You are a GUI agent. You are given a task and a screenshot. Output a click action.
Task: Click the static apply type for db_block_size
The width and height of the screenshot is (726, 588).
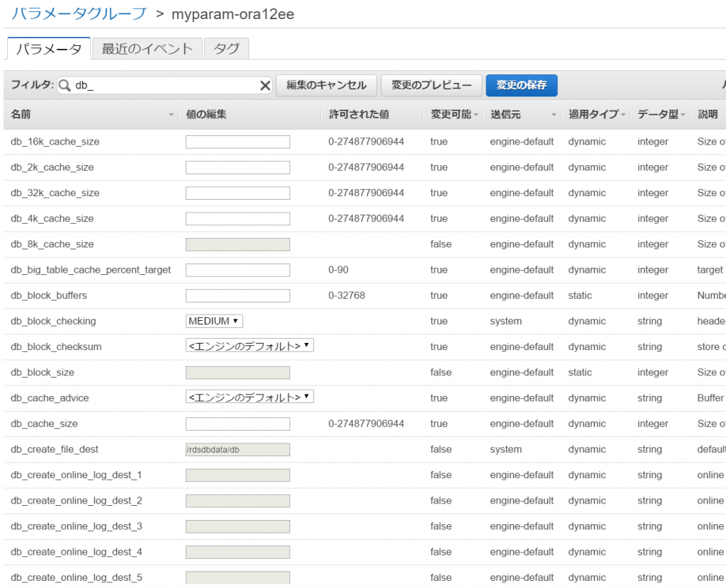[x=580, y=373]
